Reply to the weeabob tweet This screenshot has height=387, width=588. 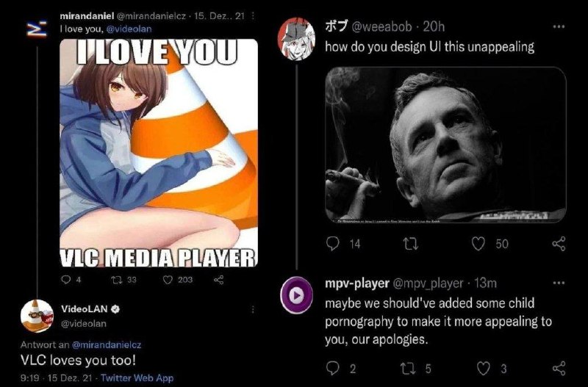point(333,244)
